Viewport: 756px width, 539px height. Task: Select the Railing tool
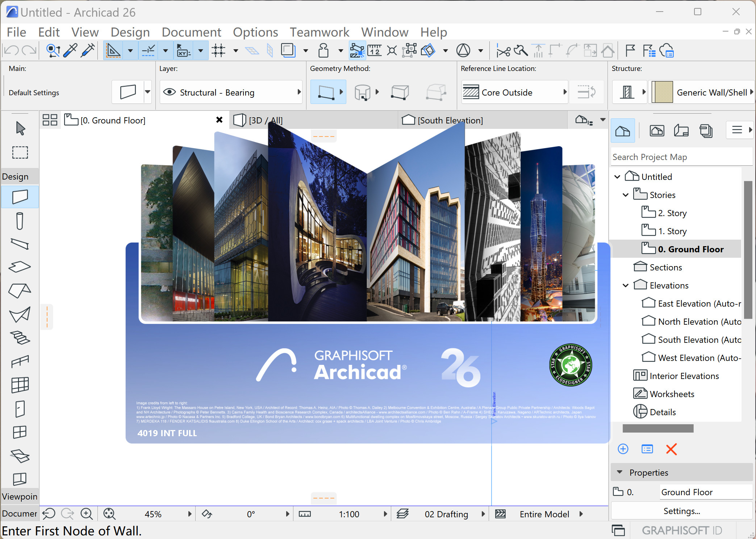click(20, 361)
